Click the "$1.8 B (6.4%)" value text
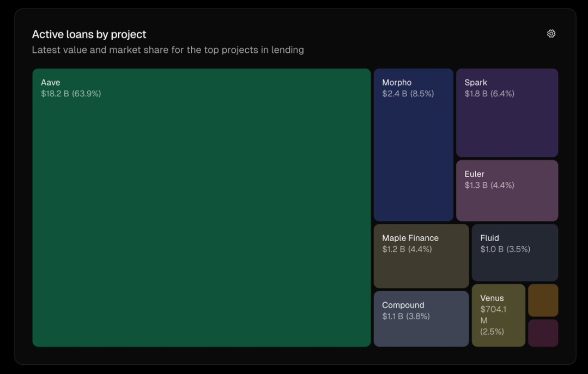 coord(489,94)
